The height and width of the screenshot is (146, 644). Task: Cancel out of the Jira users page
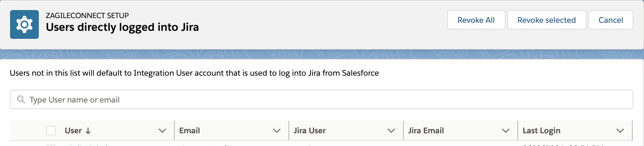pyautogui.click(x=611, y=20)
